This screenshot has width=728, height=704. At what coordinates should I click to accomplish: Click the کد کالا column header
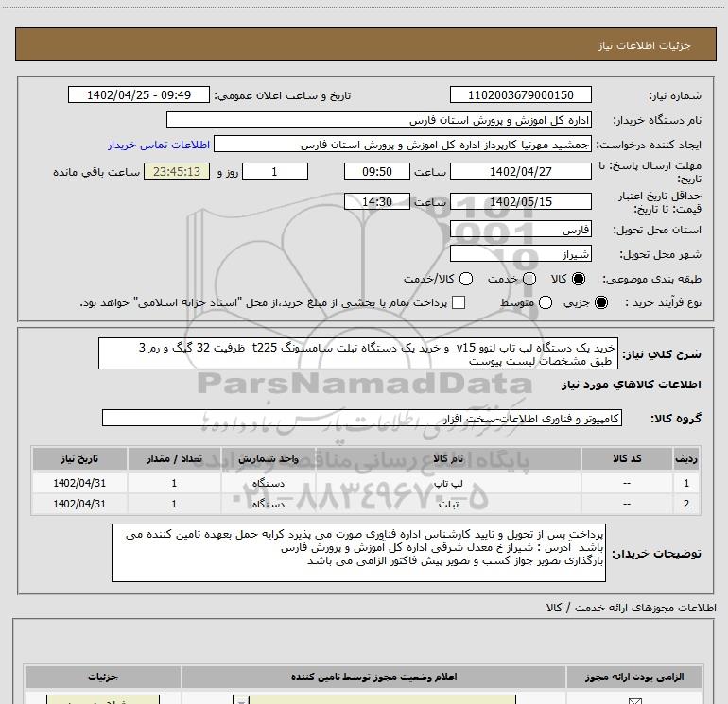[627, 459]
